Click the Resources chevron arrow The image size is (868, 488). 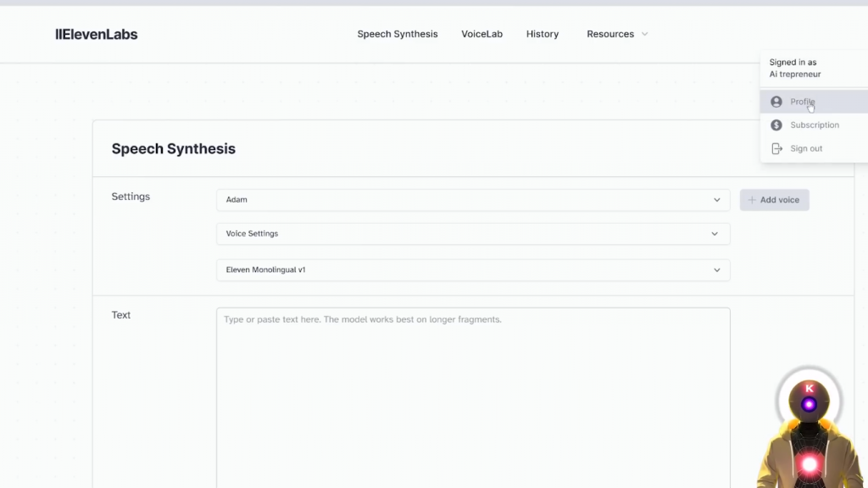(644, 34)
